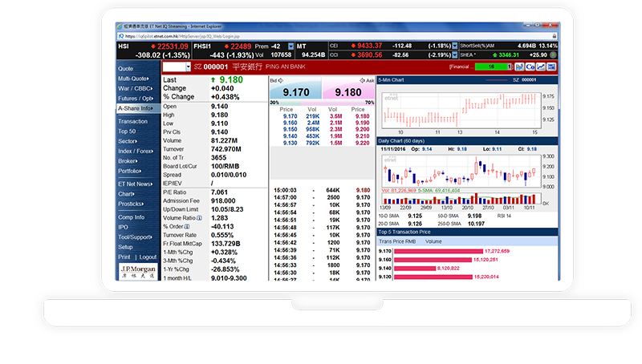The height and width of the screenshot is (364, 642).
Task: Expand the Index / Forex submenu
Action: pyautogui.click(x=136, y=152)
